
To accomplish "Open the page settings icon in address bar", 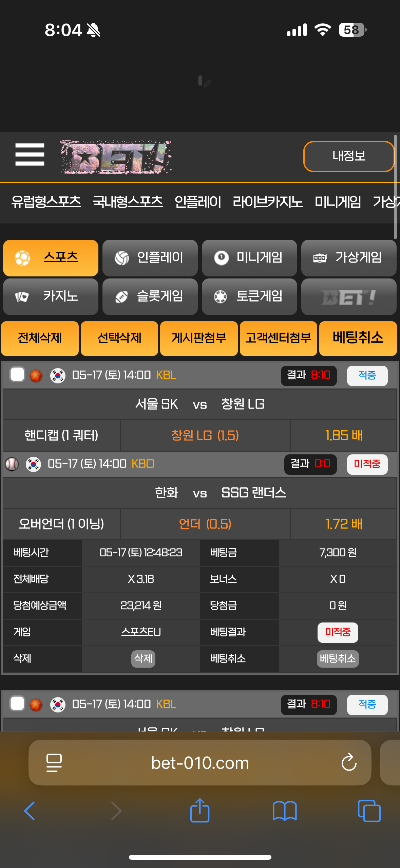I will [x=54, y=763].
